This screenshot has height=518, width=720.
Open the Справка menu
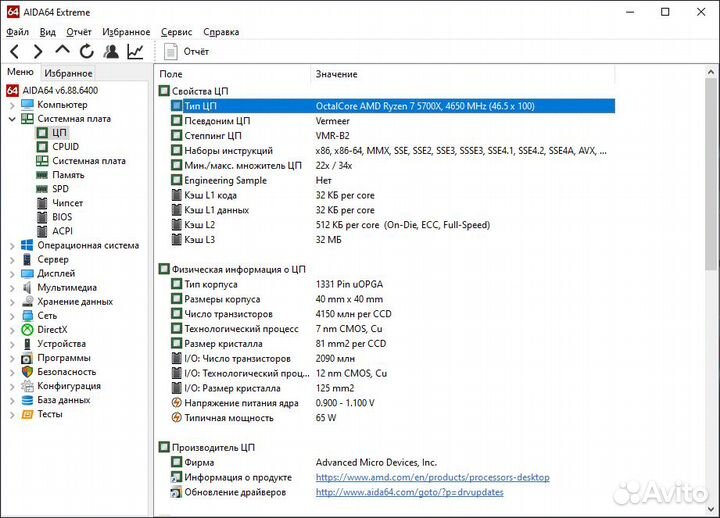point(221,32)
